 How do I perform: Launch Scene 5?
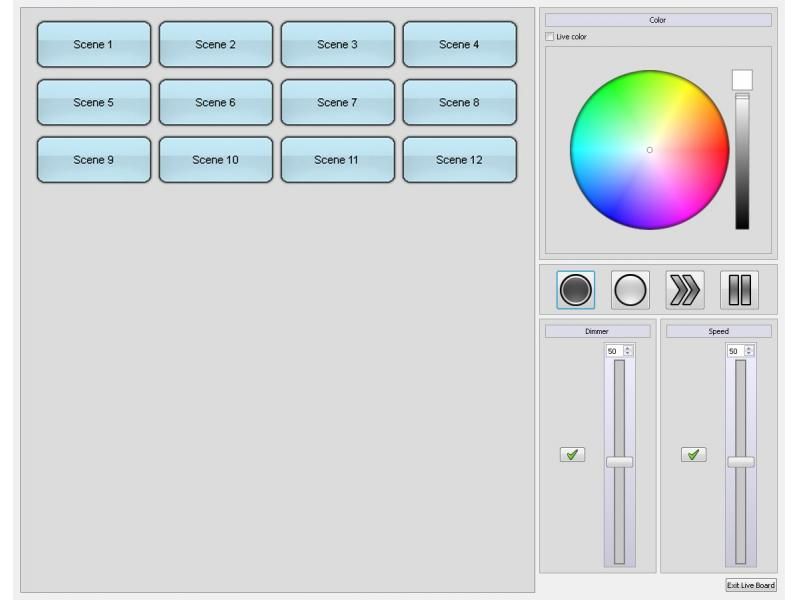(94, 102)
